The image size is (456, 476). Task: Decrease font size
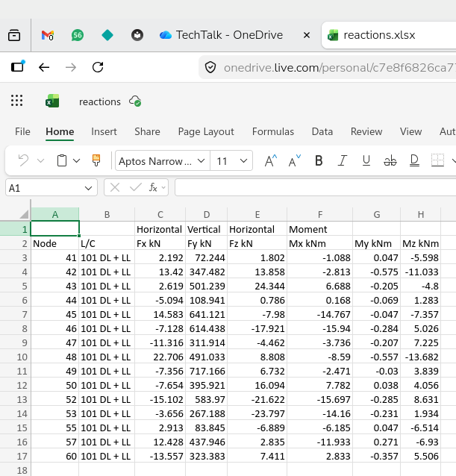tap(294, 160)
